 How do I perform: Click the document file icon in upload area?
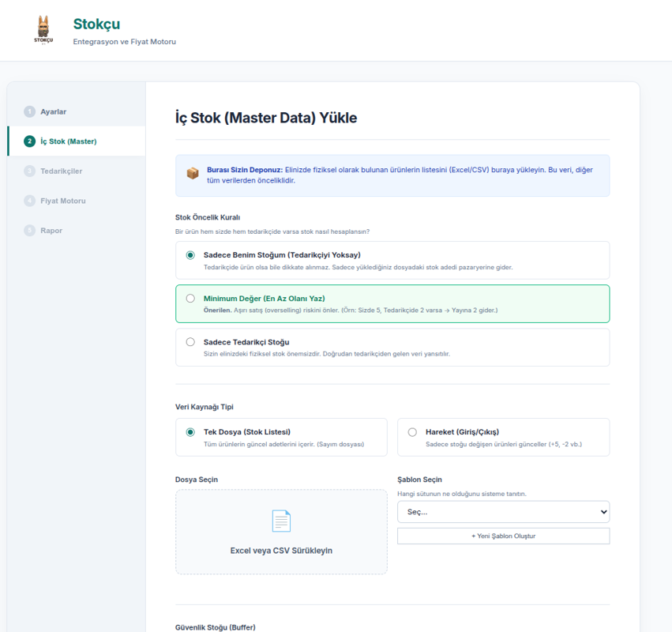click(281, 521)
